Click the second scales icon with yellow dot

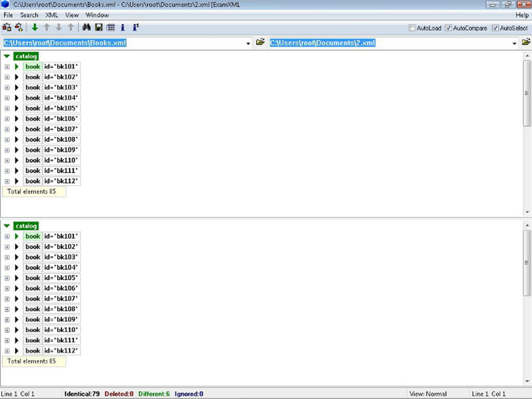tap(19, 27)
